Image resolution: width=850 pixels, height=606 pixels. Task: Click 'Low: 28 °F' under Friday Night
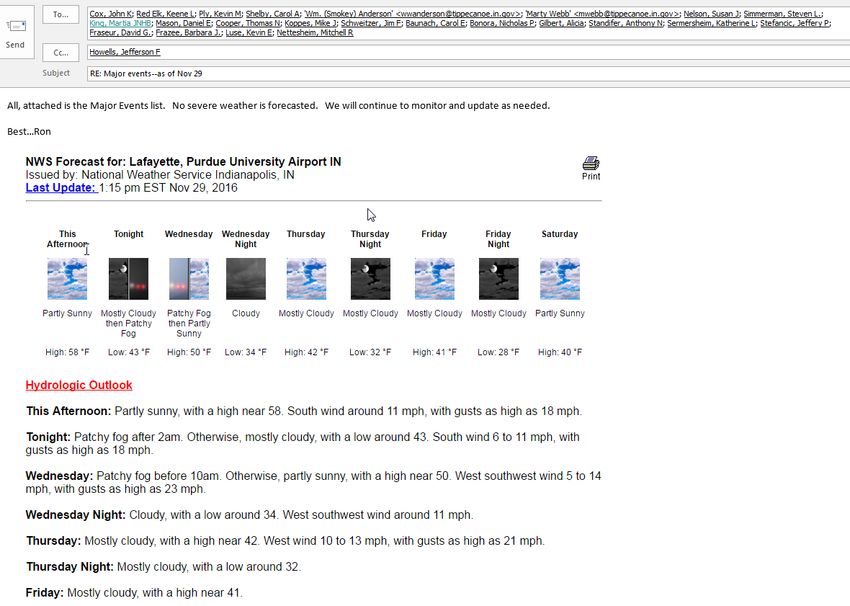(x=498, y=352)
